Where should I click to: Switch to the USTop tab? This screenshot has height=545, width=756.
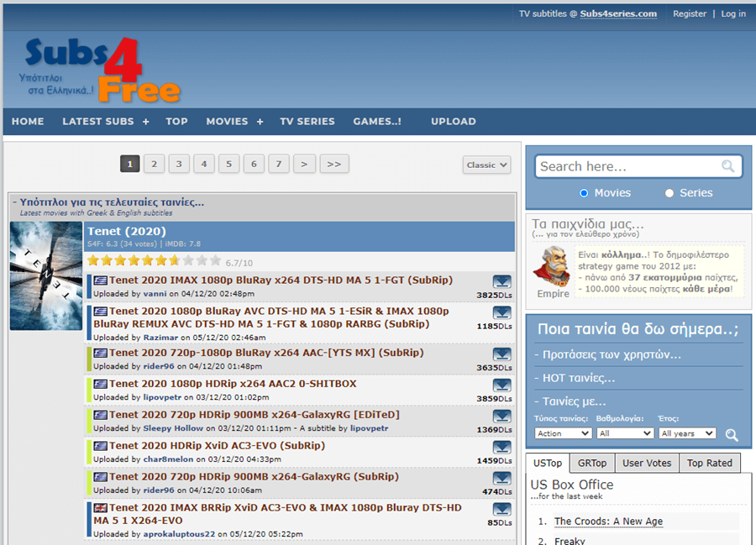(548, 463)
